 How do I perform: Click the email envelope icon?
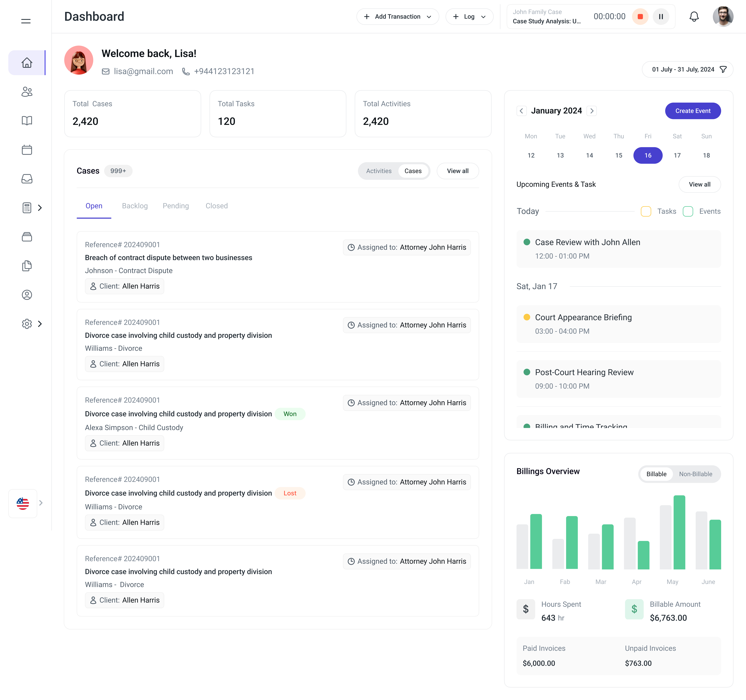point(106,71)
